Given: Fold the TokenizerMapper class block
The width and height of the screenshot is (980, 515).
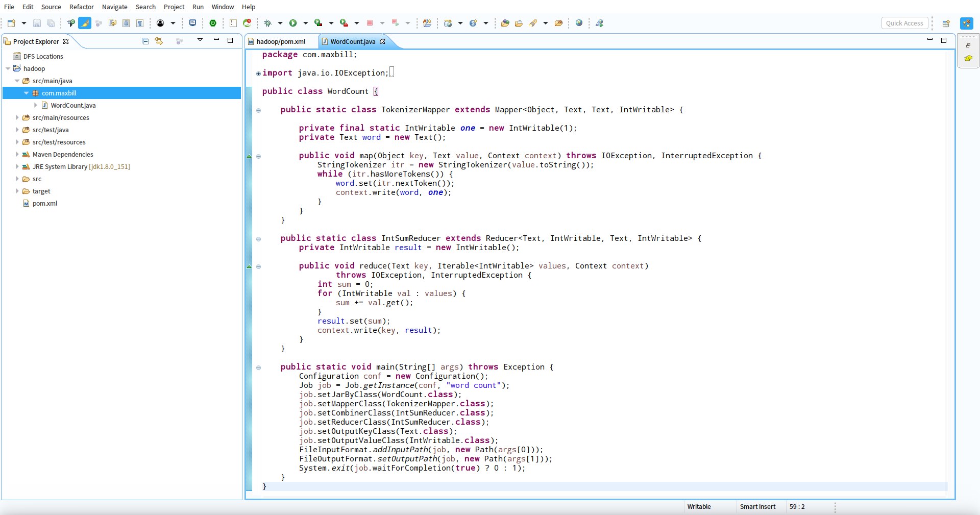Looking at the screenshot, I should tap(258, 110).
